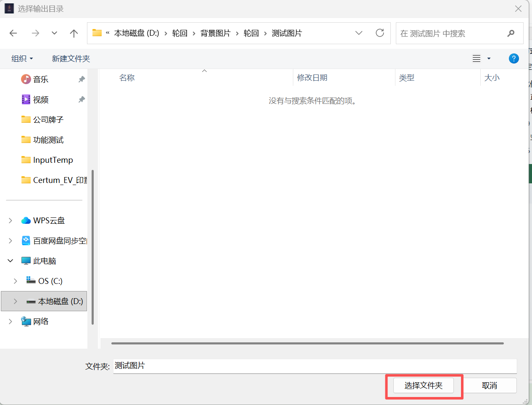Sort by 修改日期 column header
Viewport: 532px width, 405px height.
[312, 78]
